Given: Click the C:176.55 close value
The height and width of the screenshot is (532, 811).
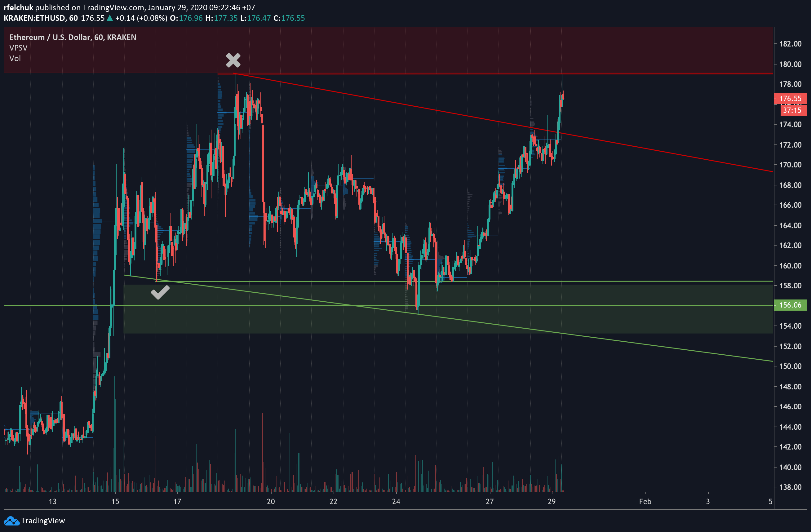Looking at the screenshot, I should (x=289, y=18).
